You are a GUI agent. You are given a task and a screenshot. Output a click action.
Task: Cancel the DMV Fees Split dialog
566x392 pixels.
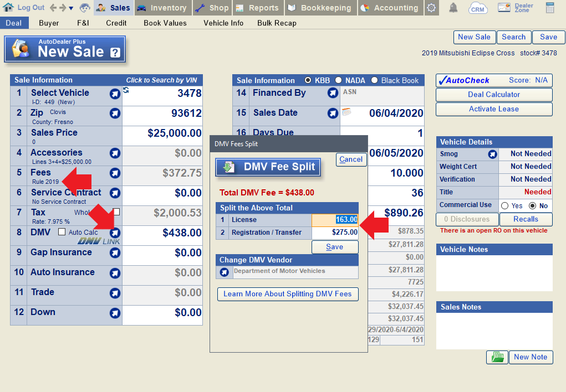coord(351,159)
